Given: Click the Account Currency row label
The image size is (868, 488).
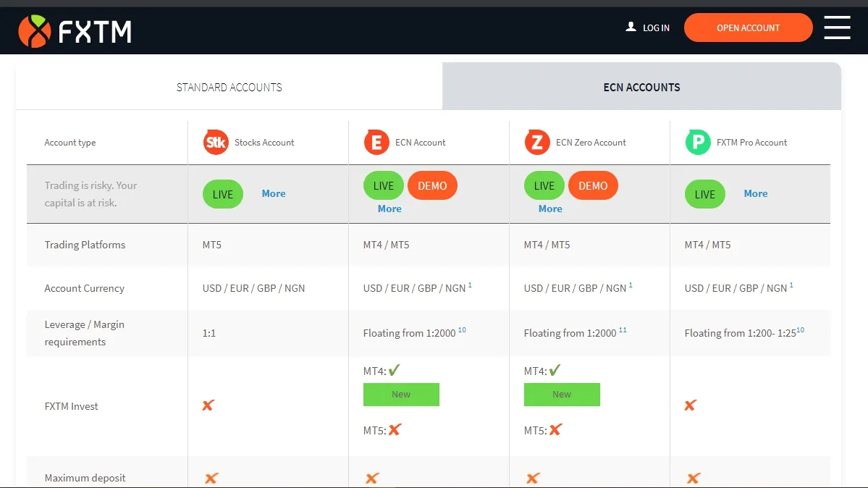Looking at the screenshot, I should pyautogui.click(x=84, y=288).
